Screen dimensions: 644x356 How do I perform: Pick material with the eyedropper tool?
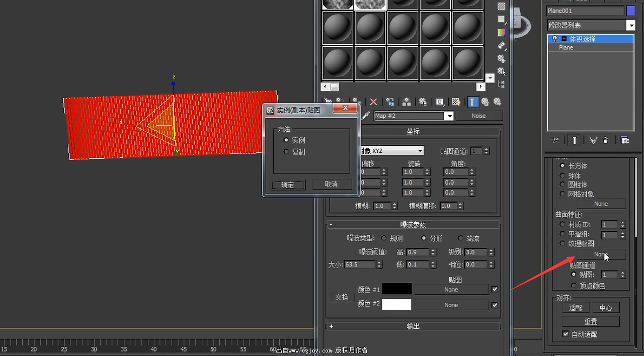point(366,115)
